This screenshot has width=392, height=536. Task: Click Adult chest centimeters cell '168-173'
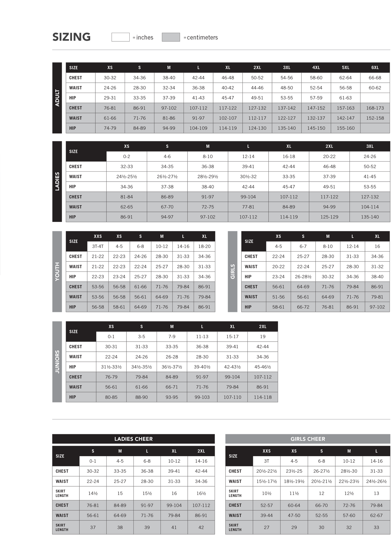(x=375, y=108)
